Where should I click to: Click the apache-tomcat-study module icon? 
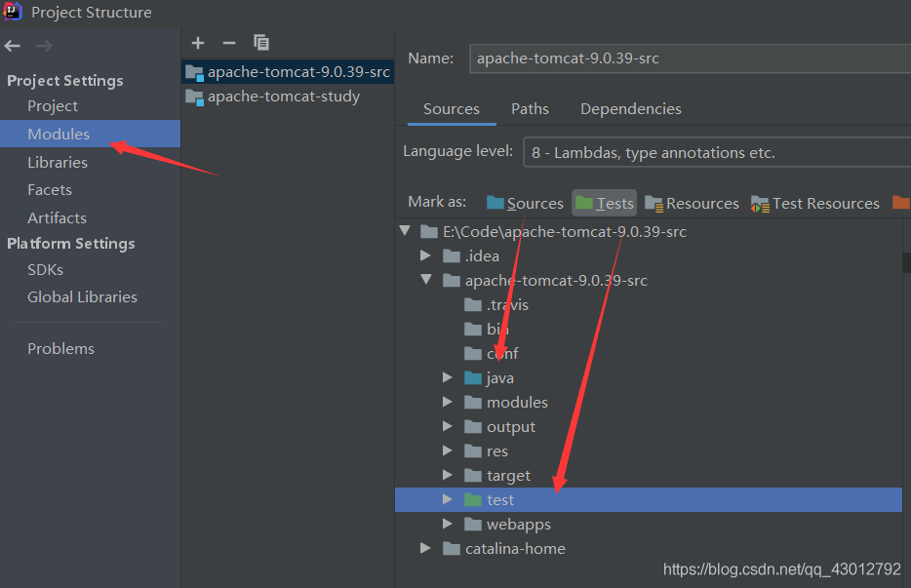click(x=195, y=98)
